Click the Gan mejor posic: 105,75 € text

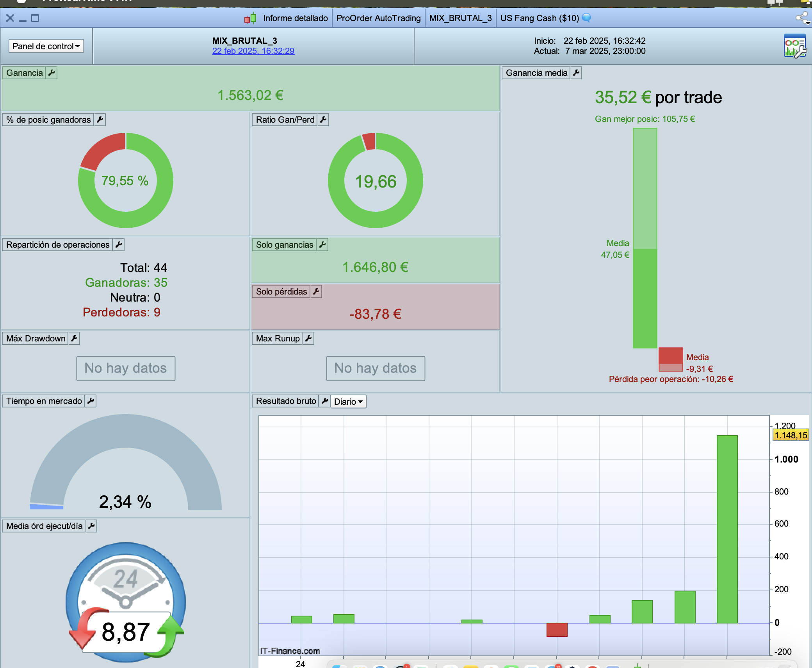(x=645, y=119)
